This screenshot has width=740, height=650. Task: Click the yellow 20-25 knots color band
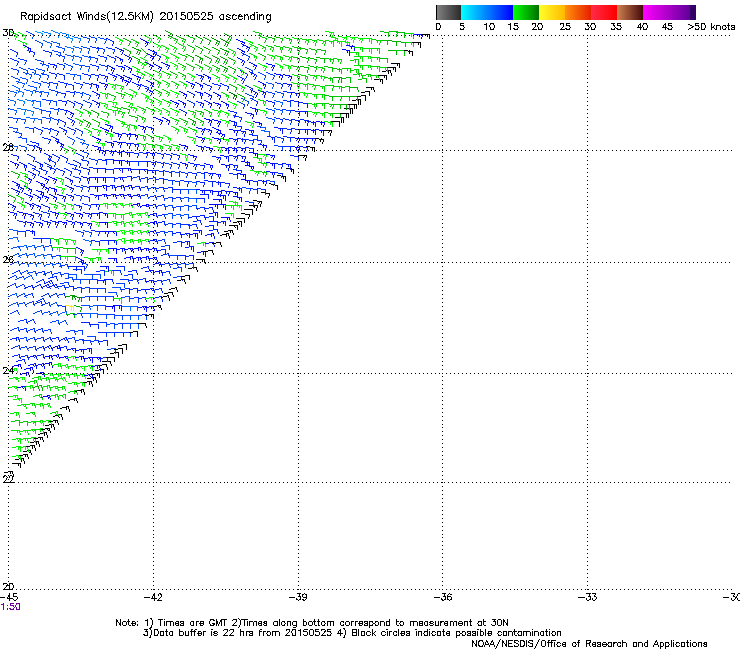tap(552, 12)
